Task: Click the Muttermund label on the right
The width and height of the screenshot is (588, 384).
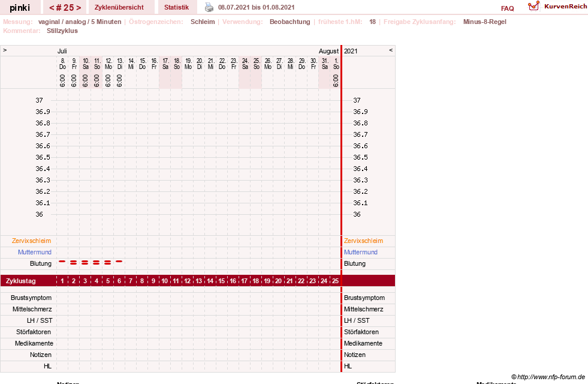Action: click(x=361, y=252)
